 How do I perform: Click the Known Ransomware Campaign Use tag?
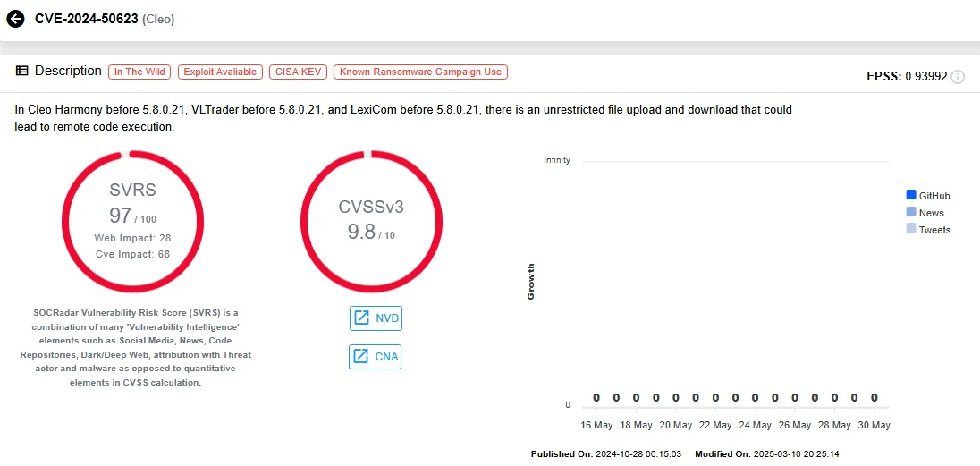420,72
